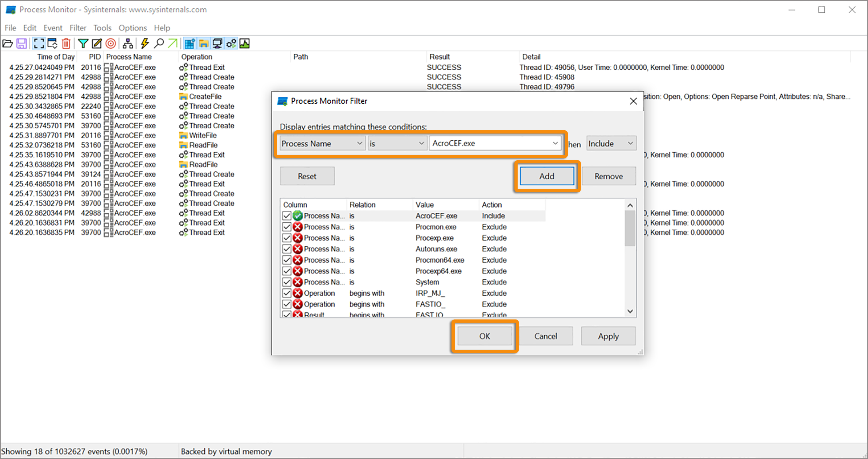Image resolution: width=868 pixels, height=459 pixels.
Task: Open the 'is' relation dropdown
Action: (421, 143)
